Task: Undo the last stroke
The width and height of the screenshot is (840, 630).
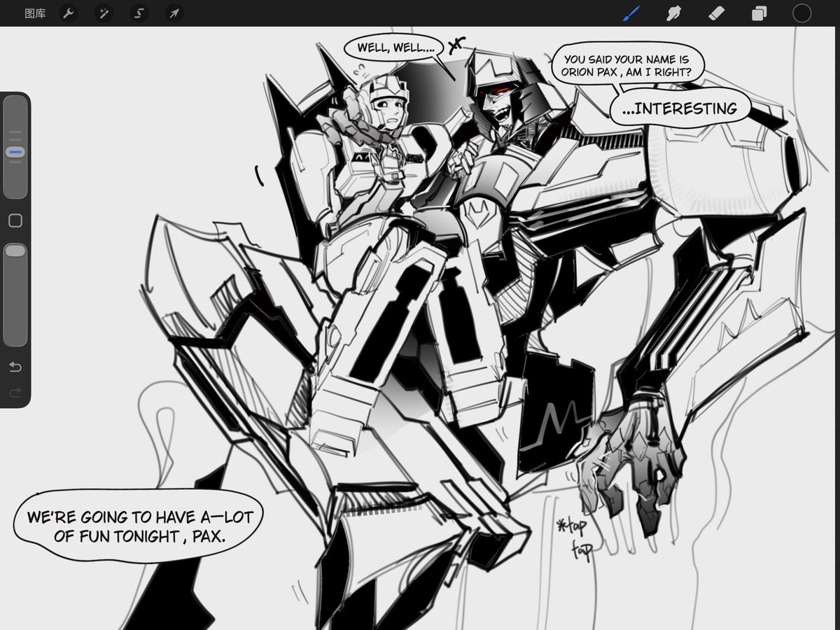Action: point(15,367)
